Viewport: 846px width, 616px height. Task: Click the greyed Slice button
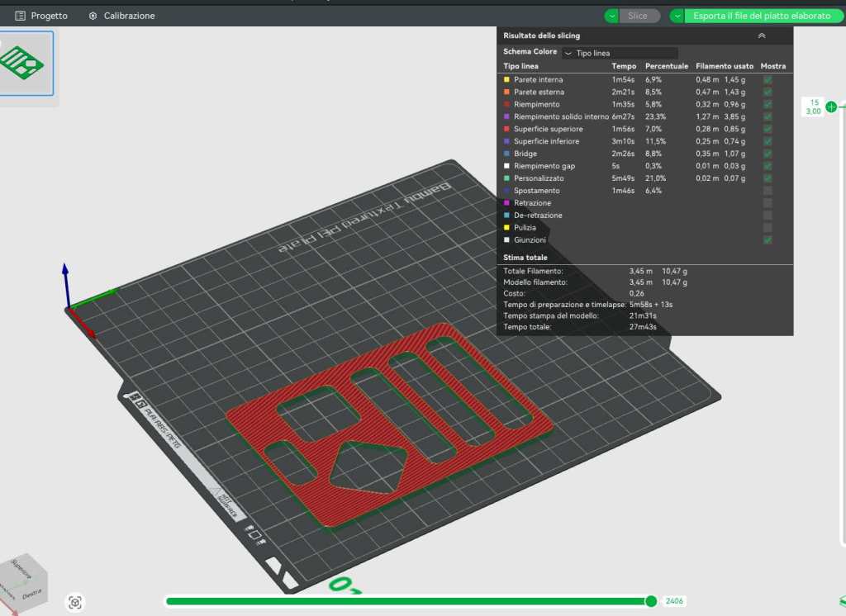[639, 16]
